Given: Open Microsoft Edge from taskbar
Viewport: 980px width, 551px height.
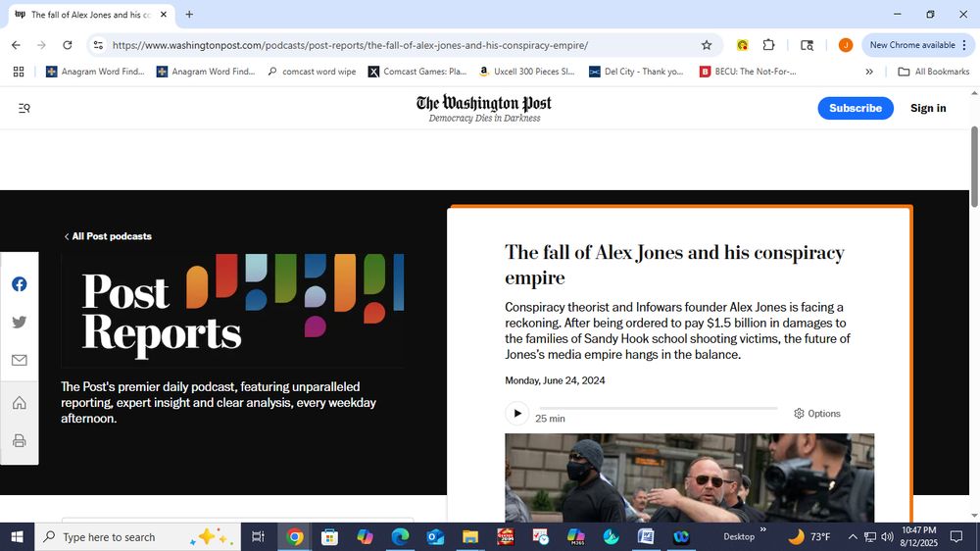Looking at the screenshot, I should (400, 536).
